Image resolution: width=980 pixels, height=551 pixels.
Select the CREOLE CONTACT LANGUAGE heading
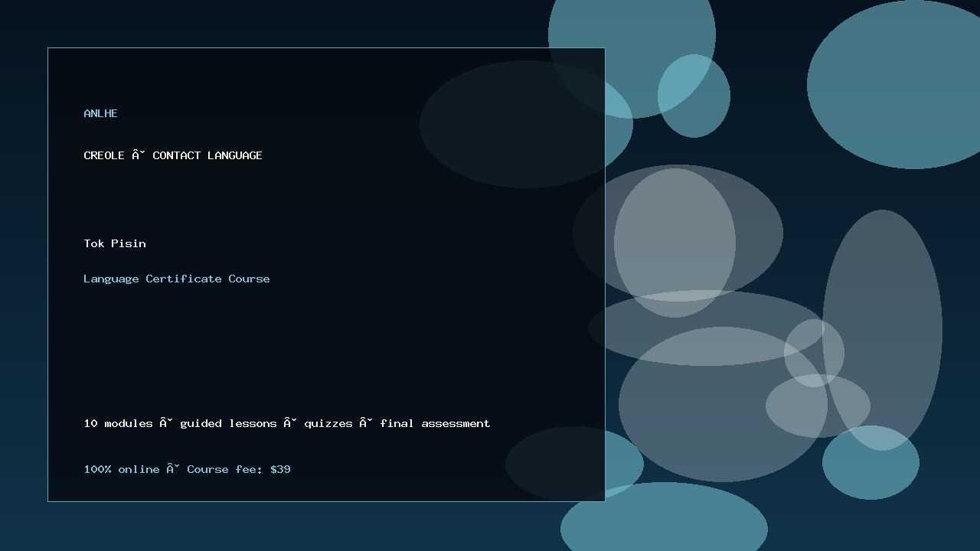173,155
